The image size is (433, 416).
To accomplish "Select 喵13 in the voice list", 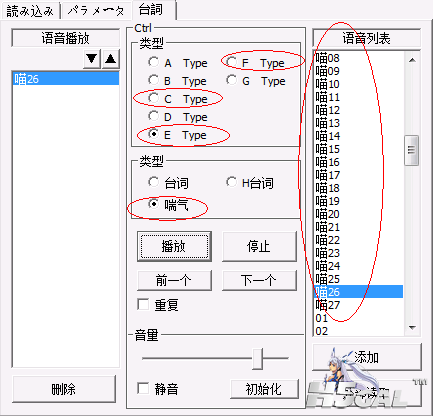I will [359, 123].
